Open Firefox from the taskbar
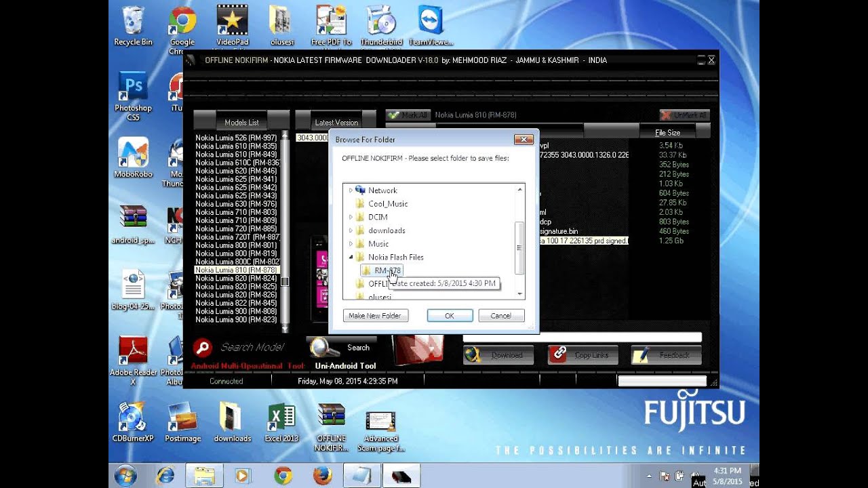Viewport: 868px width, 488px height. tap(321, 476)
